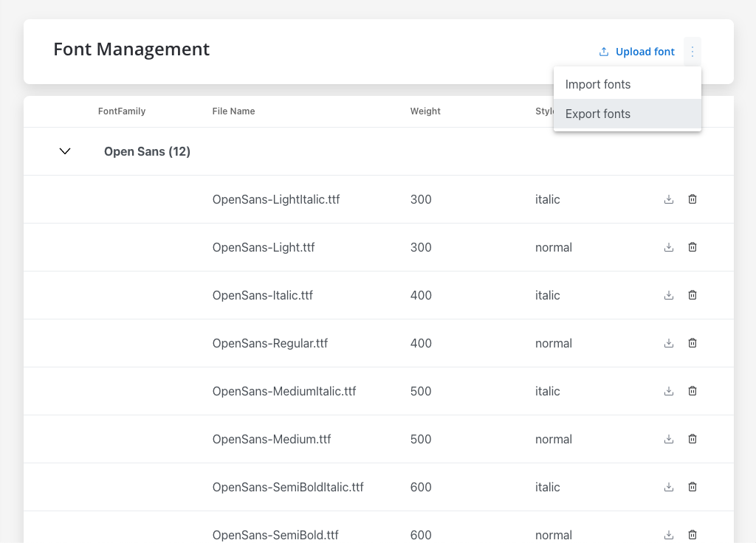The image size is (756, 543).
Task: Click the File Name column header
Action: coord(233,111)
